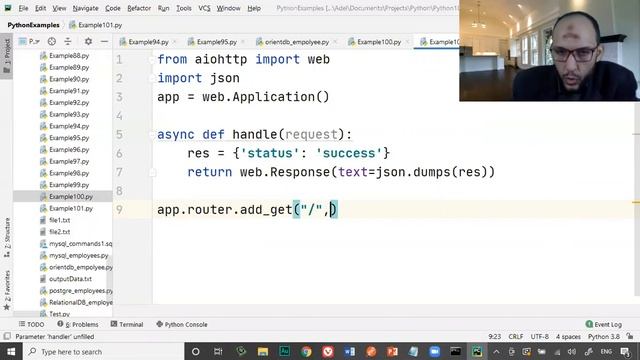Hide the Project tool window
The image size is (640, 360).
point(104,42)
